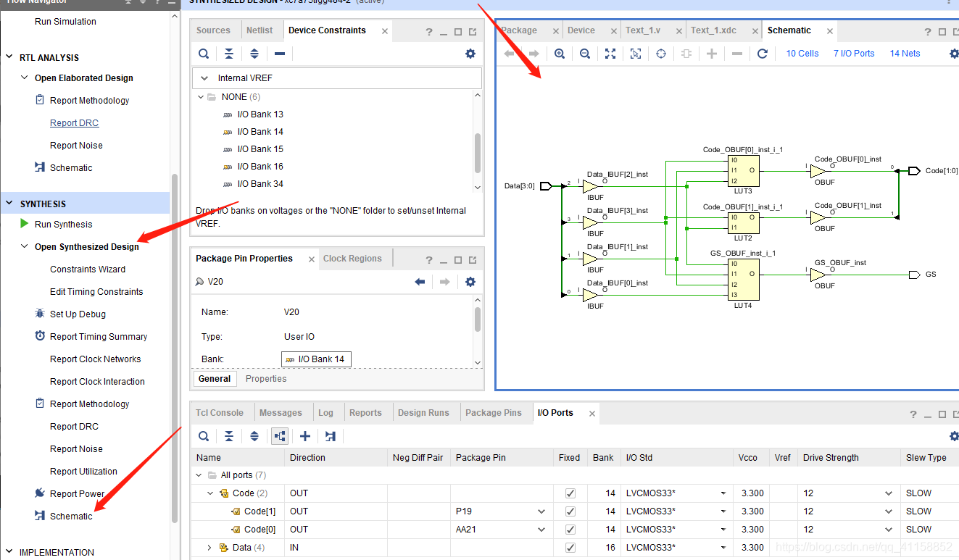This screenshot has height=560, width=959.
Task: Click Flow Navigator vertical scrollbar
Action: [x=174, y=348]
